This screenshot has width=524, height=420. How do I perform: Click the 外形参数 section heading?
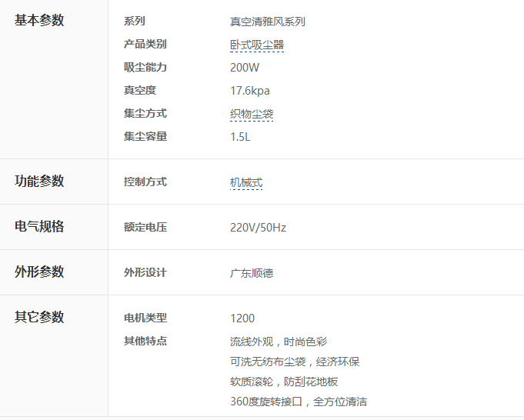point(40,272)
